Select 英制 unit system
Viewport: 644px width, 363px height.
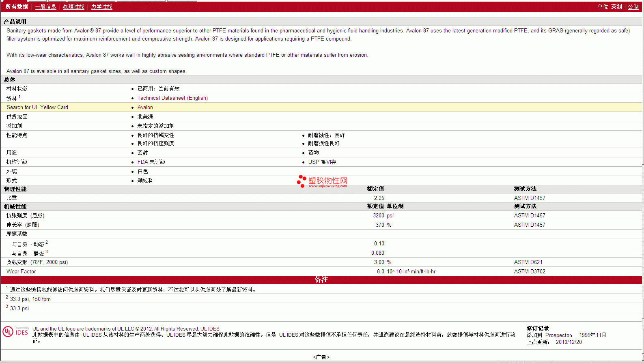click(616, 6)
